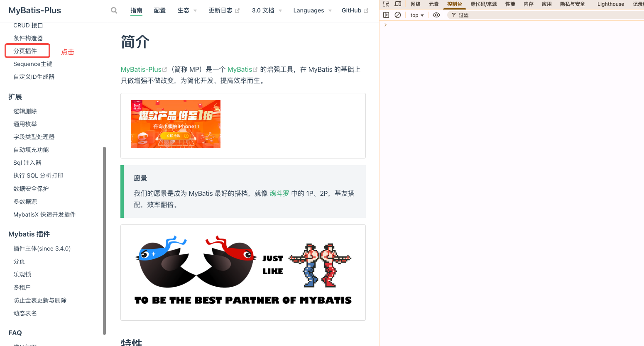Open the 更新日志 external link
Image resolution: width=644 pixels, height=346 pixels.
pos(224,10)
